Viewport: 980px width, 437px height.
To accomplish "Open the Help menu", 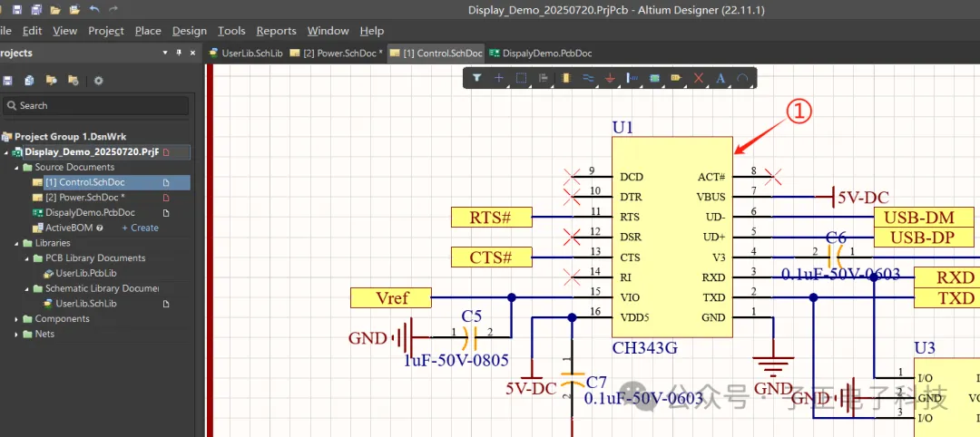I will [372, 31].
